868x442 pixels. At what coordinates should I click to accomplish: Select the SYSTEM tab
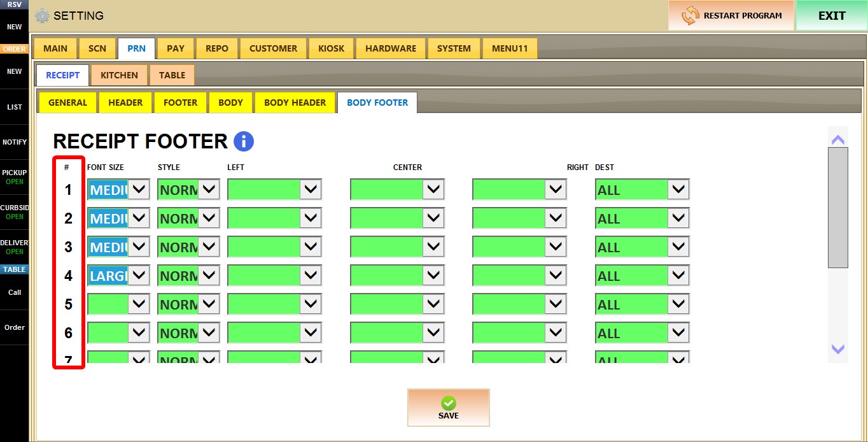tap(454, 48)
